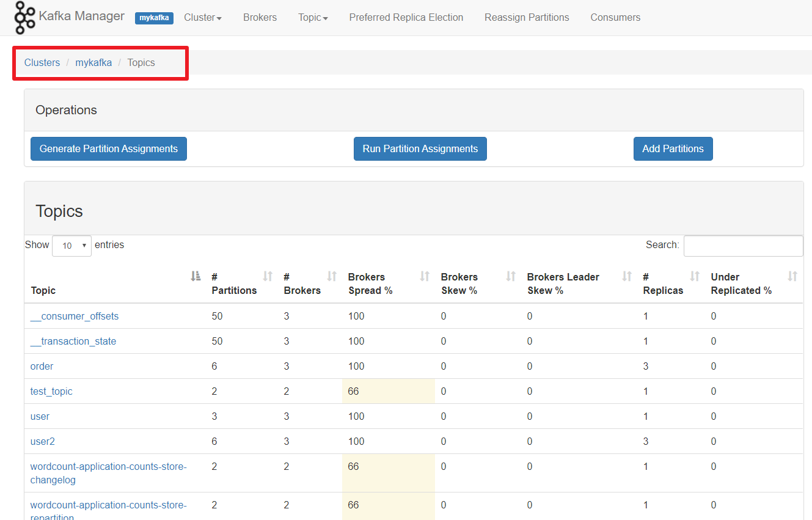Screen dimensions: 812x520
Task: Sort by # Brokers column icon
Action: 332,276
